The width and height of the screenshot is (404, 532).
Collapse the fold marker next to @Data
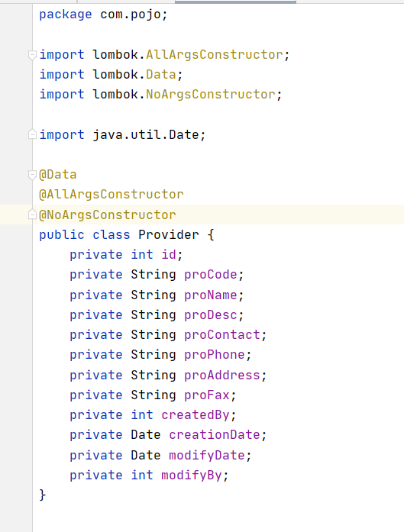(32, 175)
